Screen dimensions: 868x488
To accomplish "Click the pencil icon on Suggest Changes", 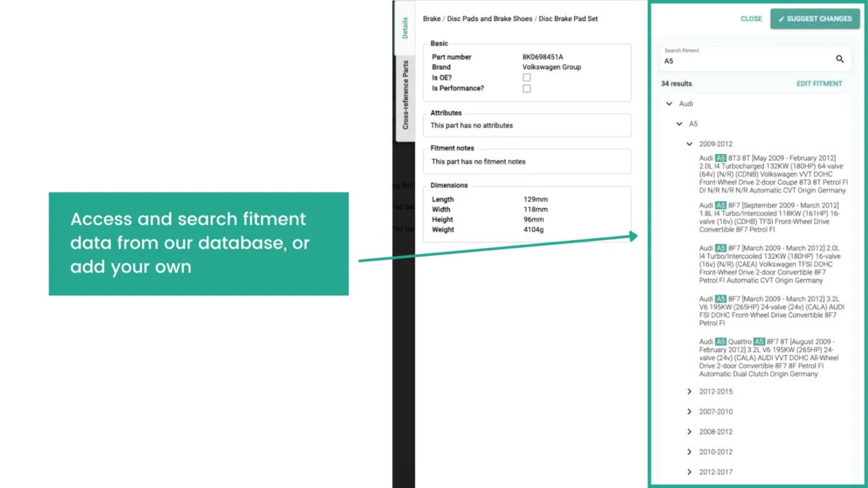I will (781, 19).
